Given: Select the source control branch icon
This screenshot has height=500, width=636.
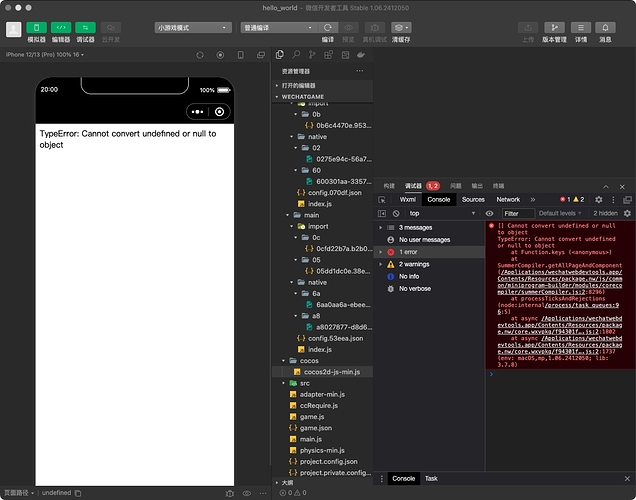Looking at the screenshot, I should tap(312, 55).
